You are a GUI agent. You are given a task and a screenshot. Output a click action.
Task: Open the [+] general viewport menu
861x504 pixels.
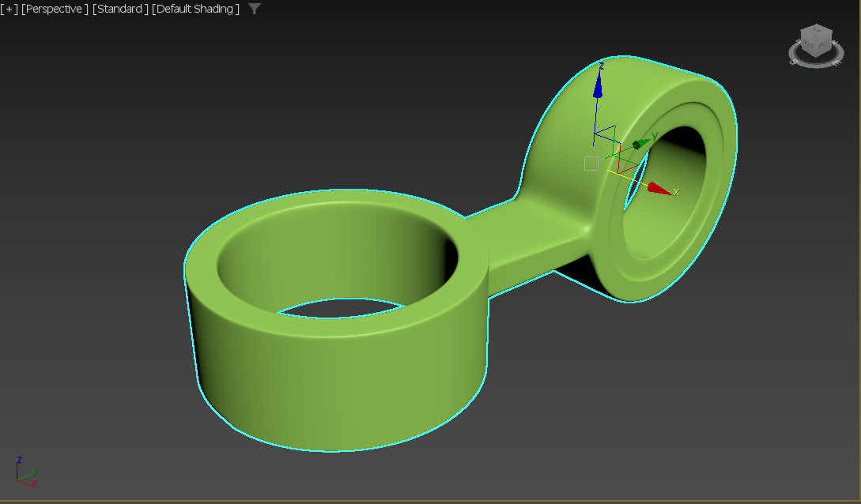9,9
